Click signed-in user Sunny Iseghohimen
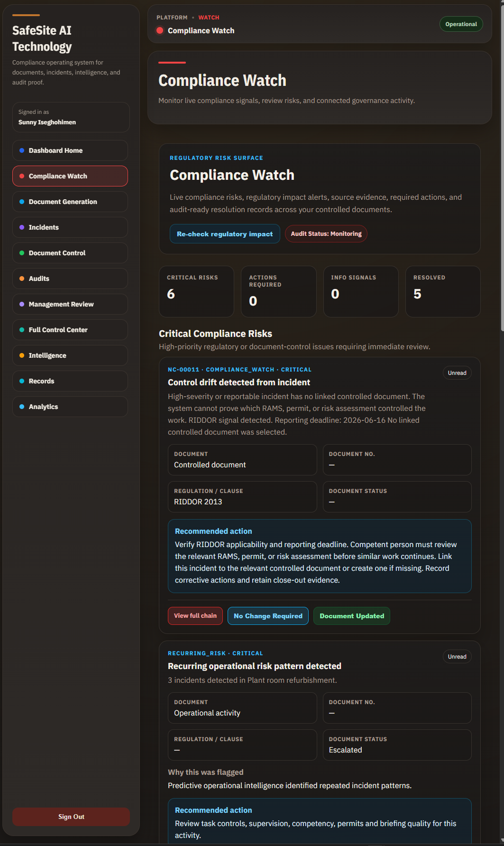This screenshot has height=846, width=504. pos(47,122)
